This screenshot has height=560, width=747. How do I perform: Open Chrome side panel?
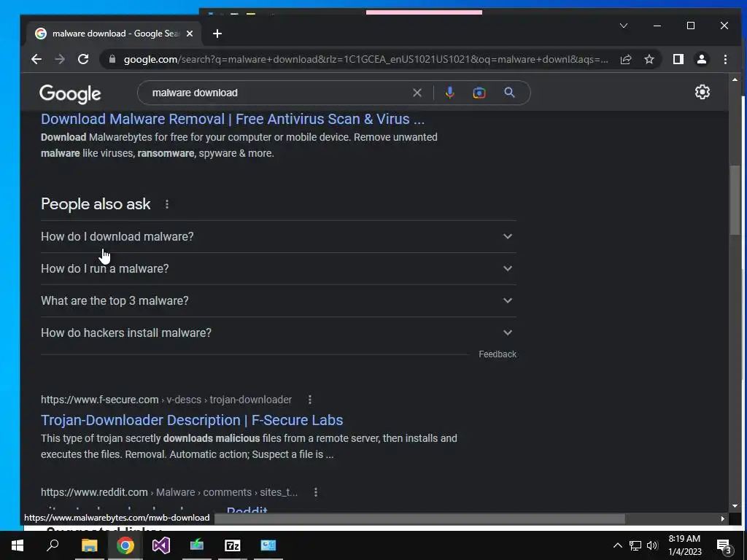click(x=678, y=59)
